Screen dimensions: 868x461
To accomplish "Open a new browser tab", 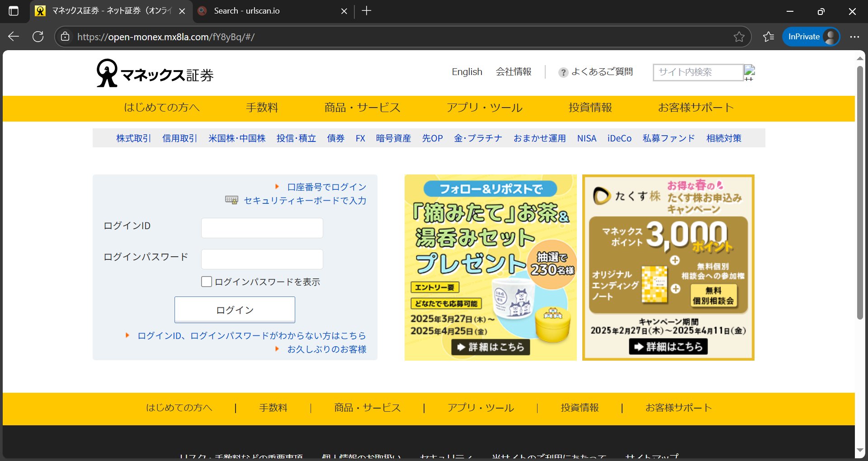I will (x=367, y=11).
